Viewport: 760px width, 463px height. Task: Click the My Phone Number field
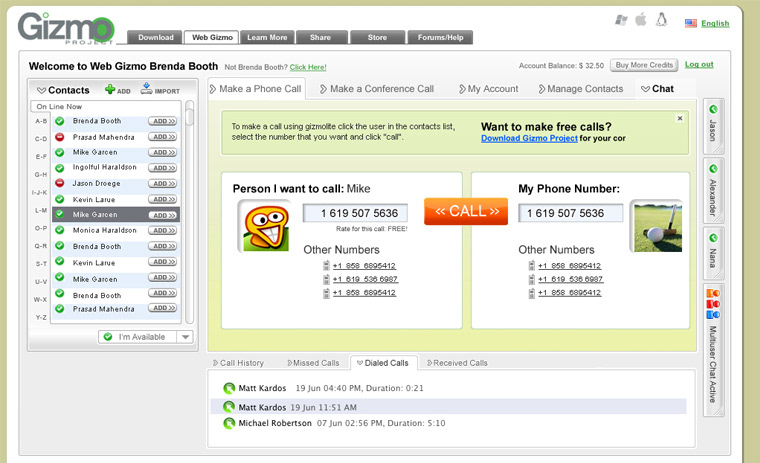570,213
